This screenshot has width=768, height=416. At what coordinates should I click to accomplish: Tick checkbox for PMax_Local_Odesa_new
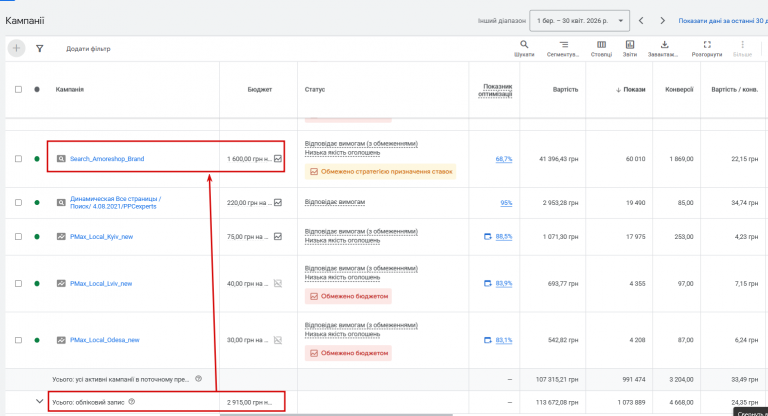(18, 340)
